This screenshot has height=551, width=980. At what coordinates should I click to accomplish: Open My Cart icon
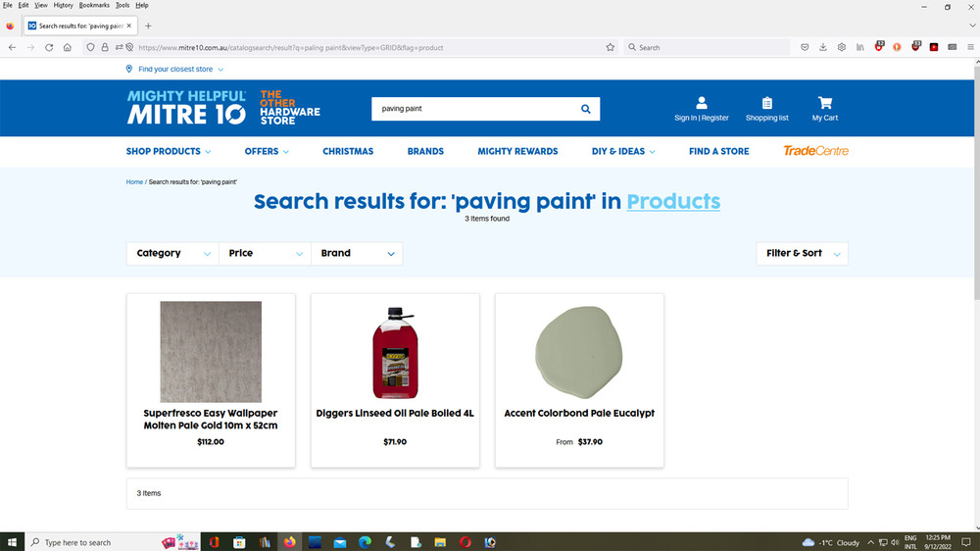[x=824, y=108]
